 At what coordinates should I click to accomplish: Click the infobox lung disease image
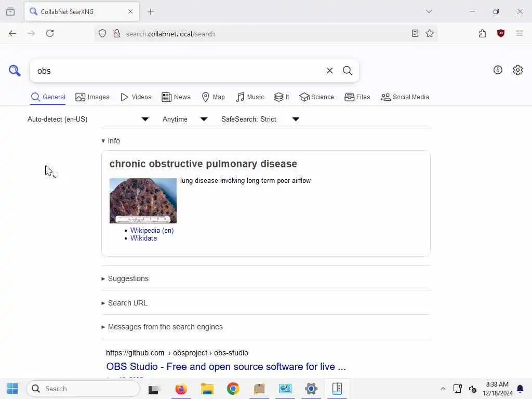pos(143,201)
